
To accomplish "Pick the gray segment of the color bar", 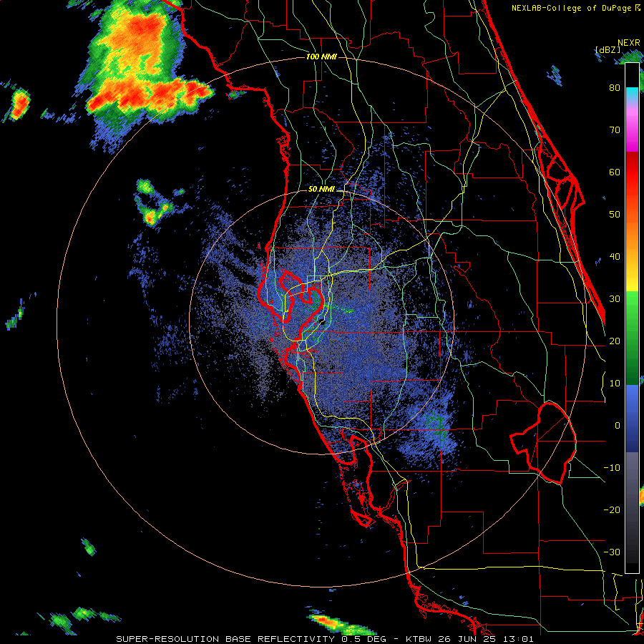I will [x=632, y=481].
